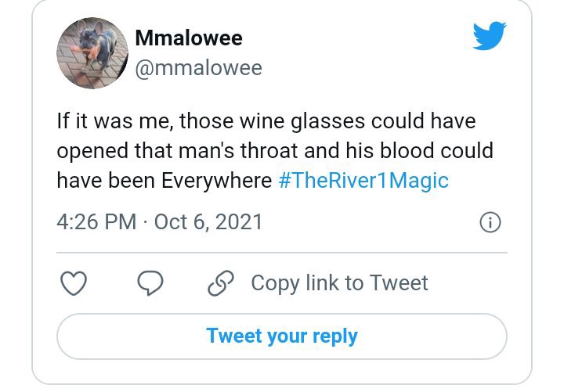Open the Mmalowee display name profile
The height and width of the screenshot is (392, 564).
(x=189, y=38)
